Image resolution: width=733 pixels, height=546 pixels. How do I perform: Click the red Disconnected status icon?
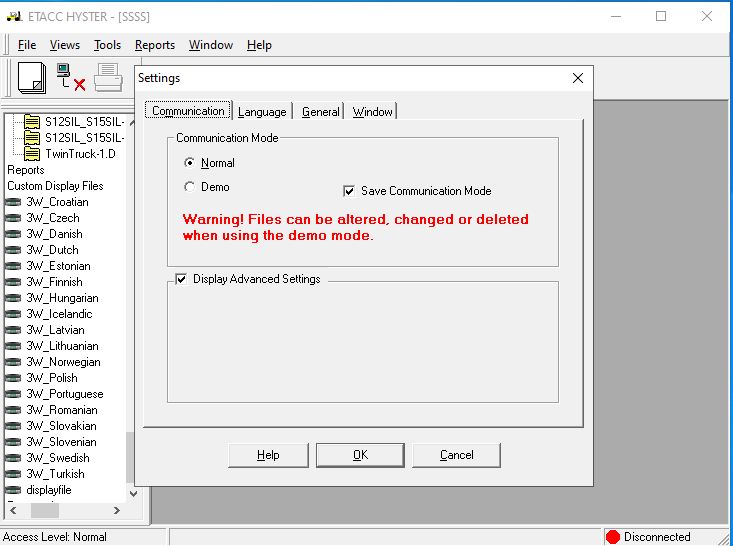click(x=612, y=537)
